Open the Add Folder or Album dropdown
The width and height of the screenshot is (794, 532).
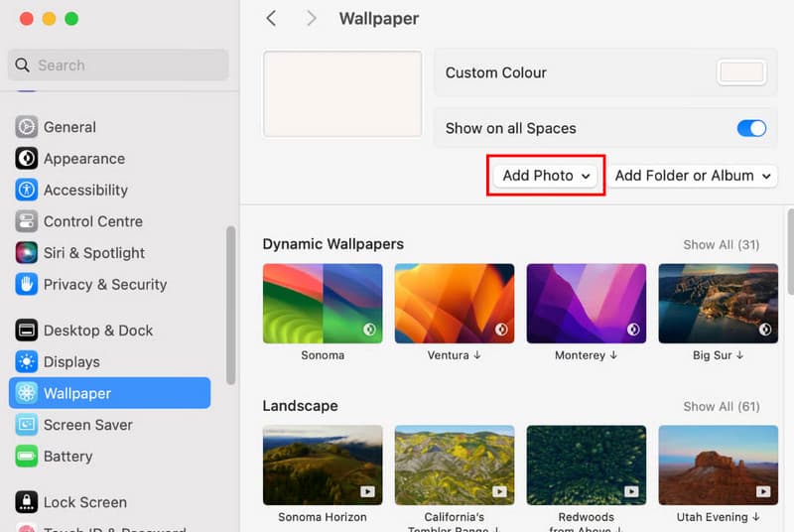coord(692,176)
